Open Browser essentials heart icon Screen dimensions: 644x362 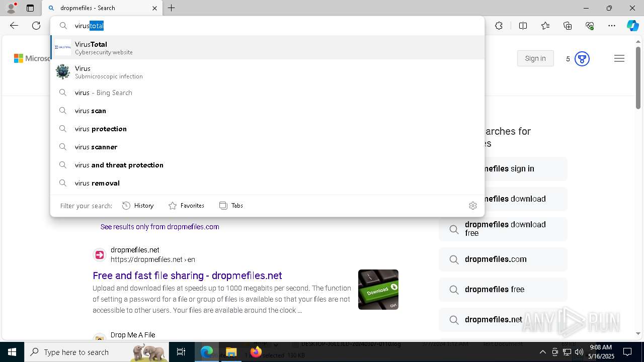tap(590, 26)
